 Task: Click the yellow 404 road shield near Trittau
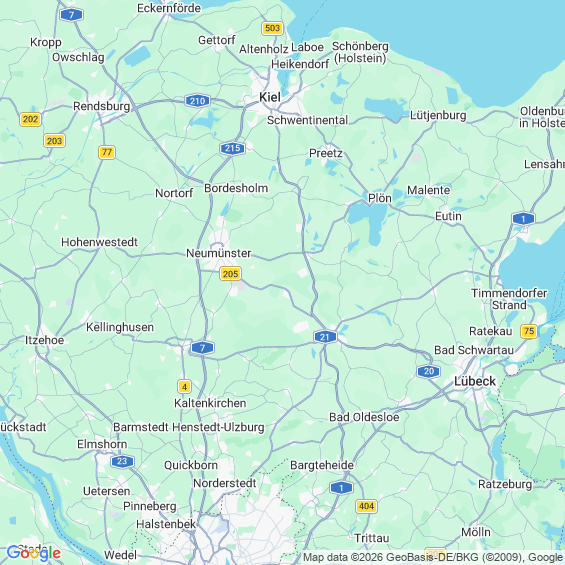click(x=366, y=506)
